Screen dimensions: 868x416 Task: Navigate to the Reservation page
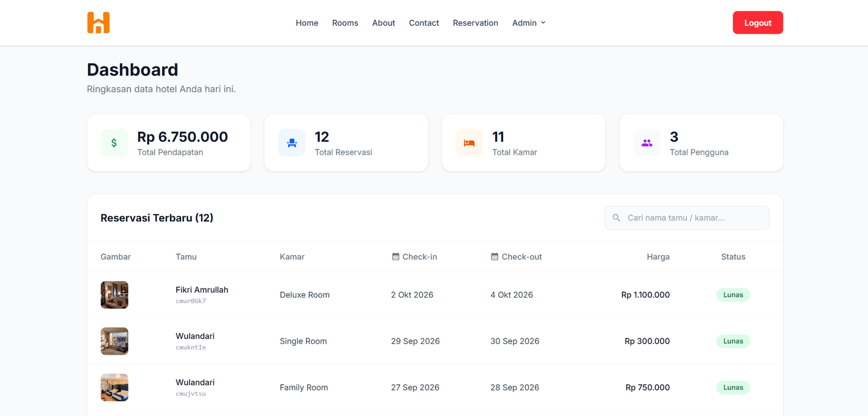coord(475,23)
